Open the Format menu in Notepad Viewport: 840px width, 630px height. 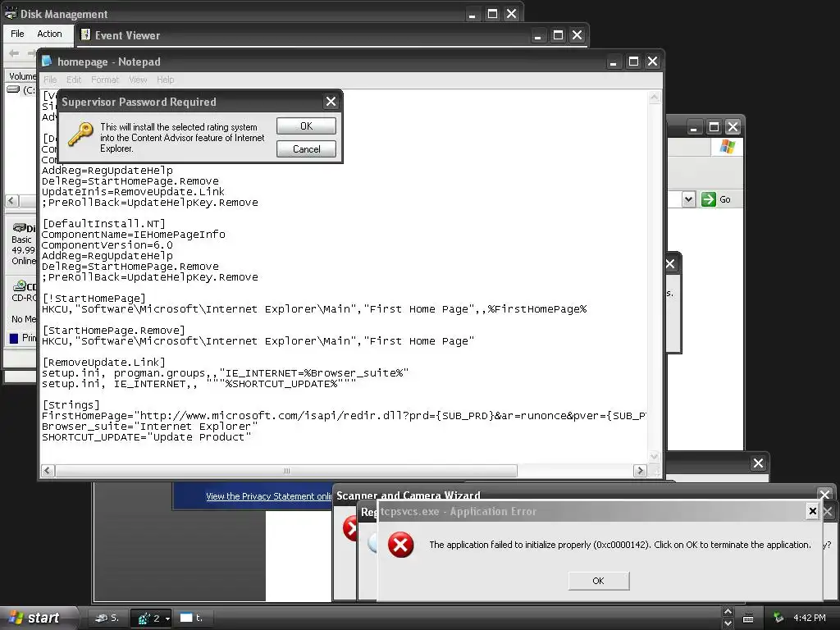(104, 80)
